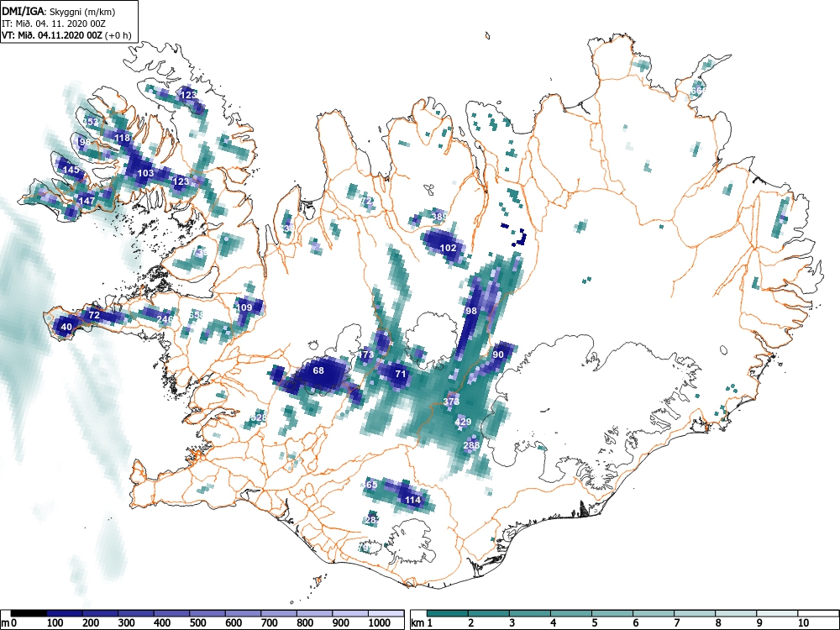The width and height of the screenshot is (840, 630).
Task: Click the map value '114'
Action: [412, 501]
